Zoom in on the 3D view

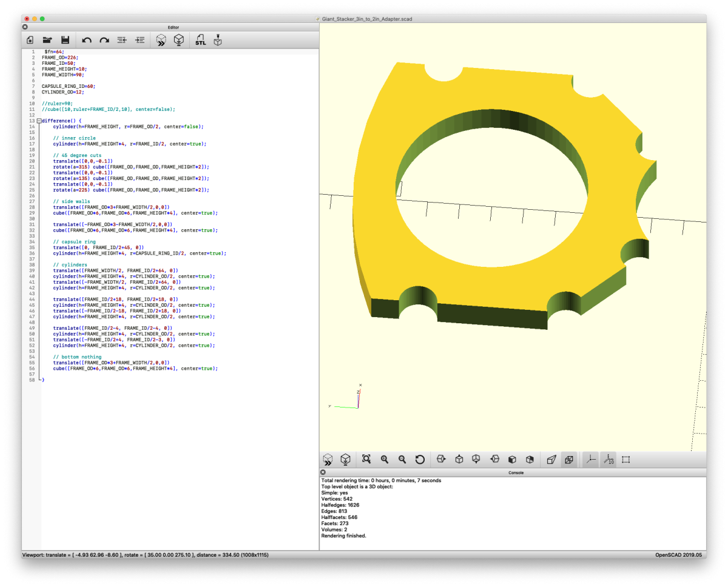tap(384, 460)
